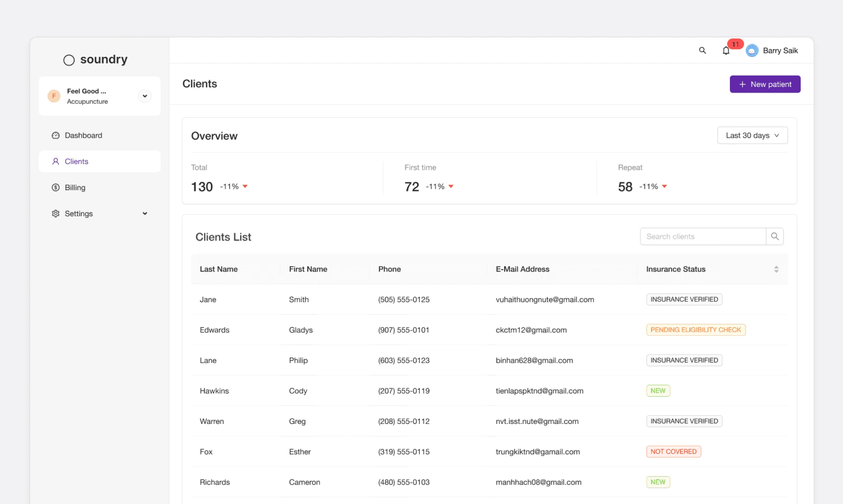
Task: Click the Pending Eligibility Check badge
Action: [696, 330]
